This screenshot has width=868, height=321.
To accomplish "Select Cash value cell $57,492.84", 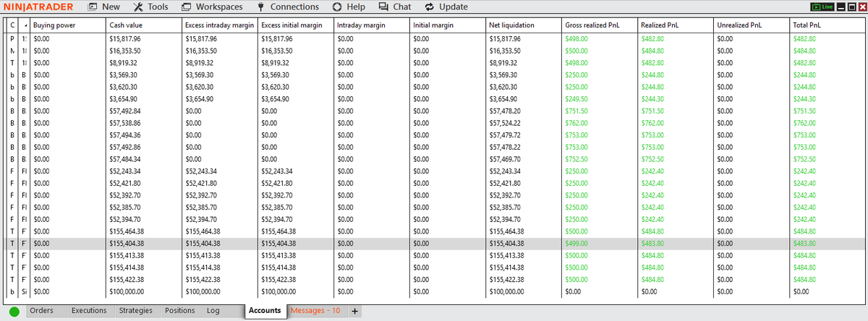I will pos(143,111).
